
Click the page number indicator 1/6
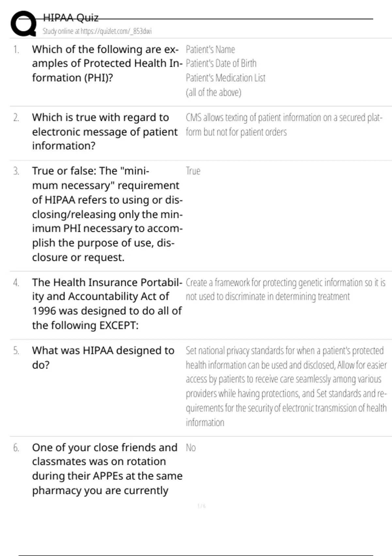pos(202,506)
